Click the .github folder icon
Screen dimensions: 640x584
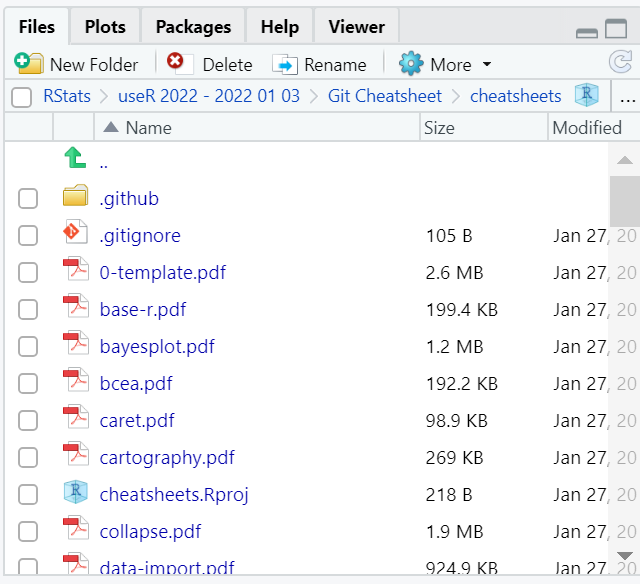click(x=76, y=195)
